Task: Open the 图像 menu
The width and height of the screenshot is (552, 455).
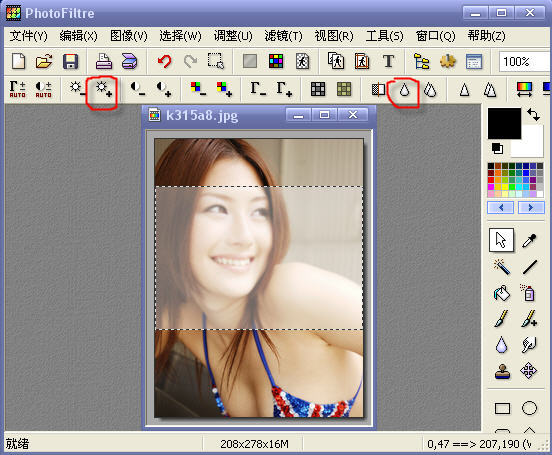Action: (128, 36)
